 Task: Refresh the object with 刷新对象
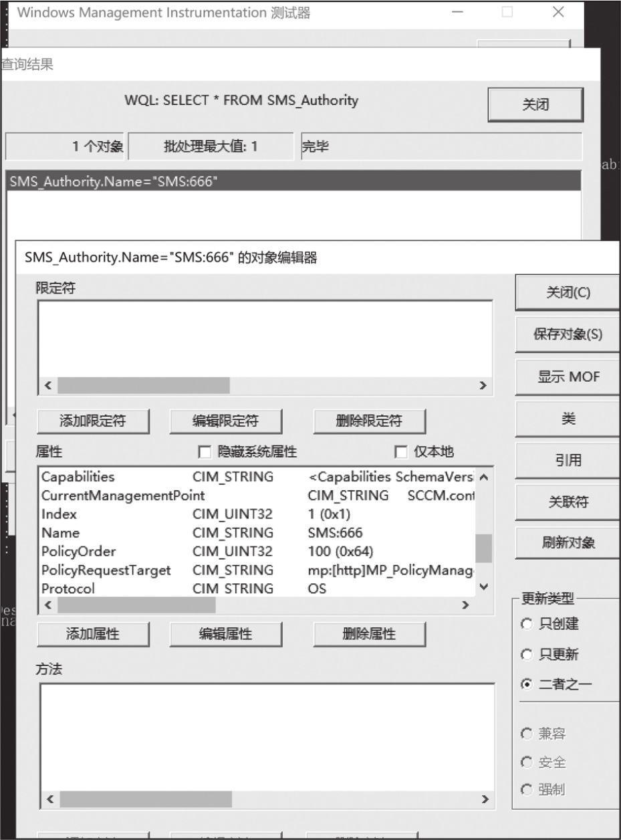point(568,543)
